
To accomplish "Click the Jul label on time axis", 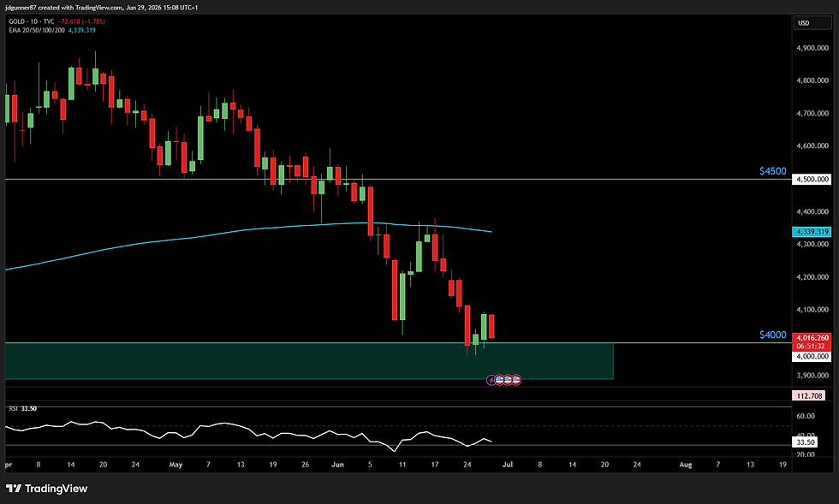I will pos(507,465).
